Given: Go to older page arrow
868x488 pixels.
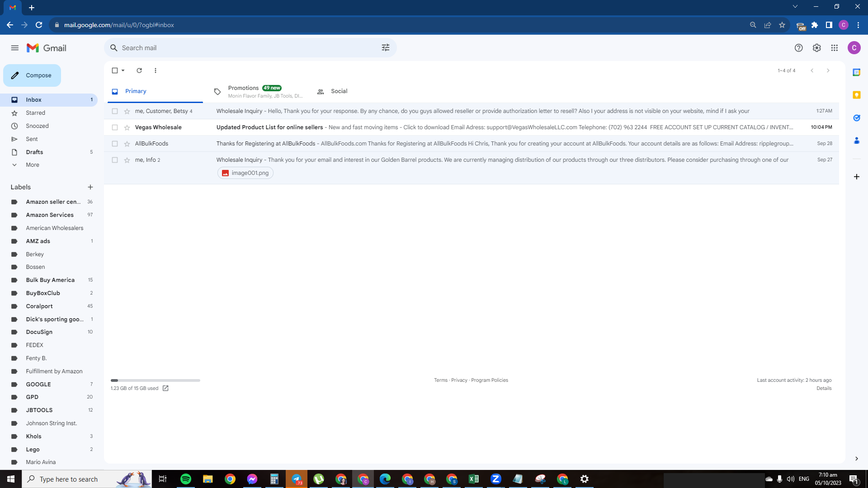Looking at the screenshot, I should point(828,70).
